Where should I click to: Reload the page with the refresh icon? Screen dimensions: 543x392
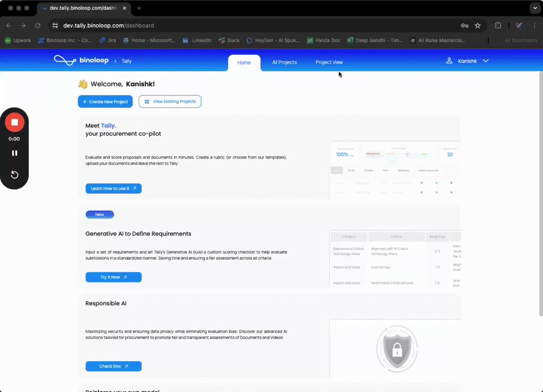click(x=38, y=25)
